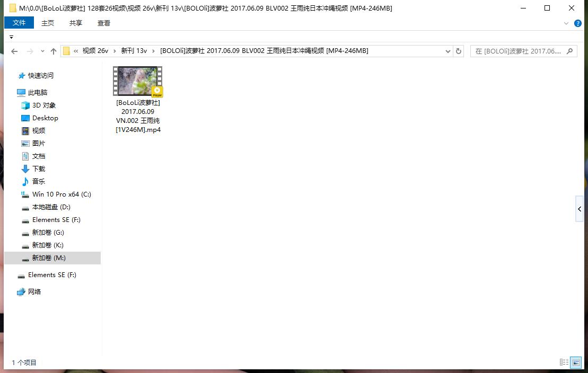Open the Quick Access Toolbar customize dropdown
Image resolution: width=588 pixels, height=373 pixels.
tap(11, 37)
